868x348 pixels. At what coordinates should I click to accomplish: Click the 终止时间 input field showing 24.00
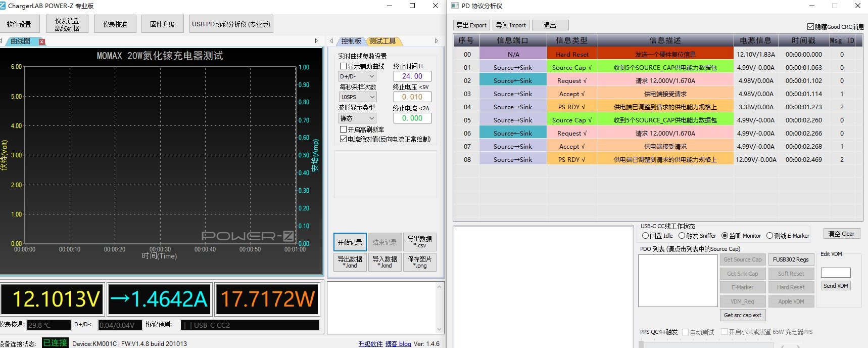(412, 76)
